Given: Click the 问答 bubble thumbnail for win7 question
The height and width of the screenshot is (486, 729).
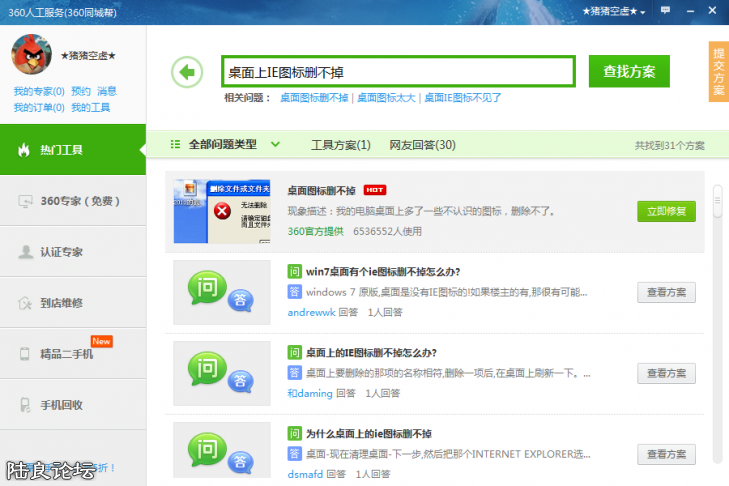Looking at the screenshot, I should point(222,292).
